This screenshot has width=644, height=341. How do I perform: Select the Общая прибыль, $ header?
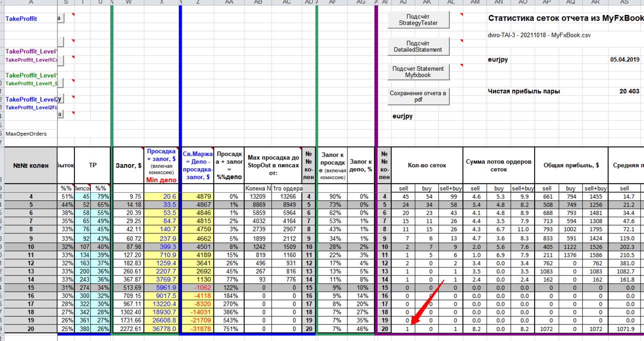tap(571, 165)
